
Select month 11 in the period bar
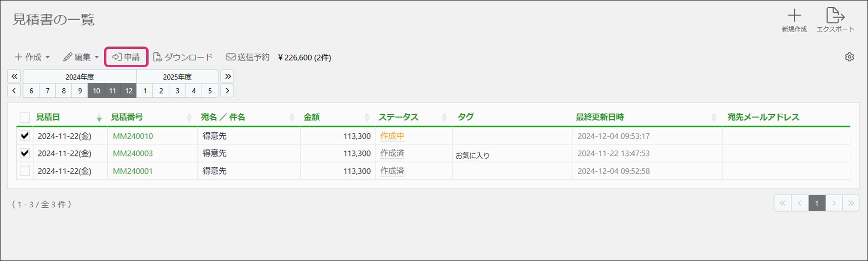click(113, 91)
